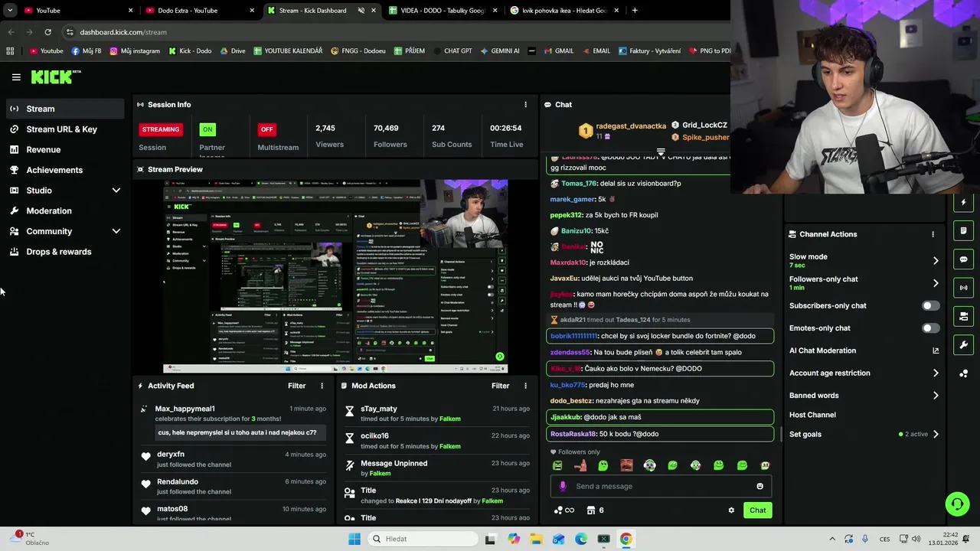This screenshot has height=551, width=980.
Task: Open the Windows Start menu
Action: 354,539
